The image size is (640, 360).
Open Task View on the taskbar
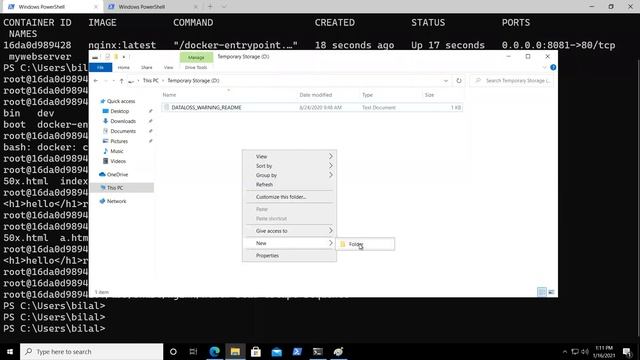[193, 351]
